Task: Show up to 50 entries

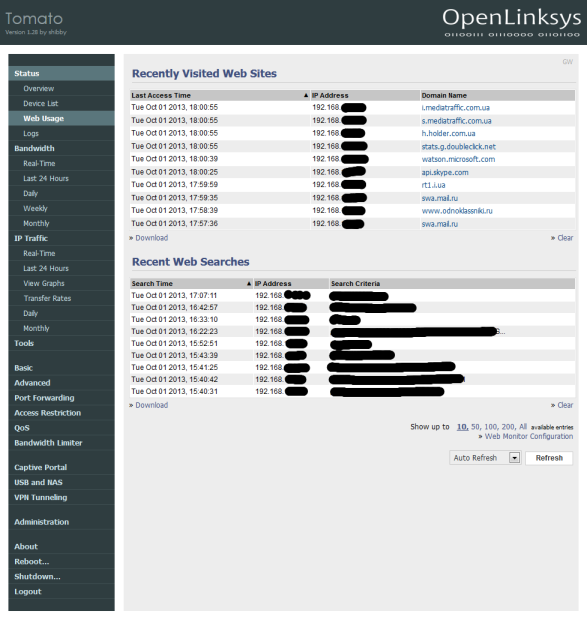Action: click(476, 427)
